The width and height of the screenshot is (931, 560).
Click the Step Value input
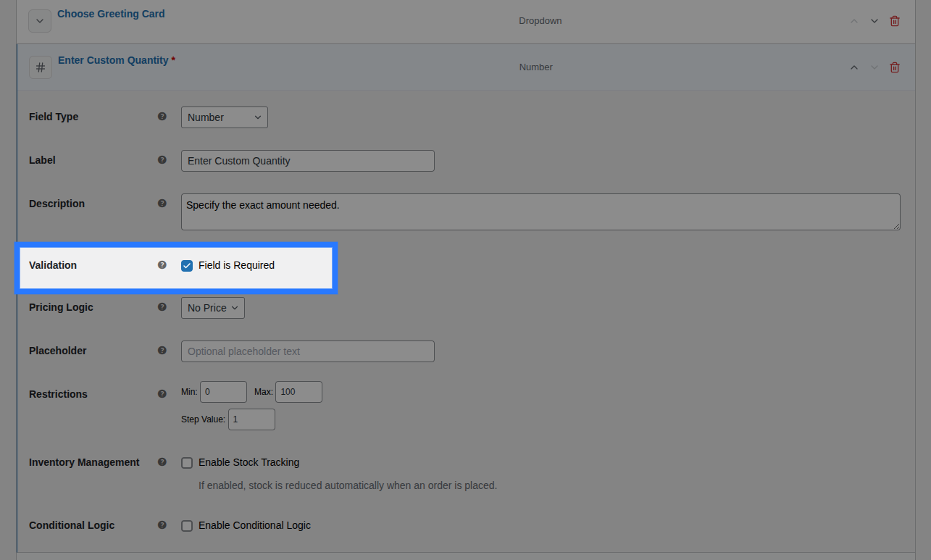[x=251, y=419]
